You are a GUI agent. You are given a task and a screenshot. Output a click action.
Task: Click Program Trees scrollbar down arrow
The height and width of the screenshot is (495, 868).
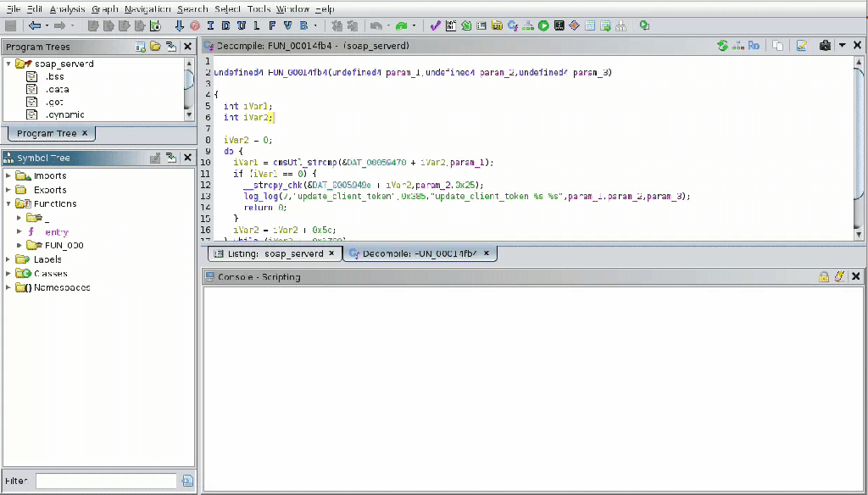pyautogui.click(x=189, y=115)
